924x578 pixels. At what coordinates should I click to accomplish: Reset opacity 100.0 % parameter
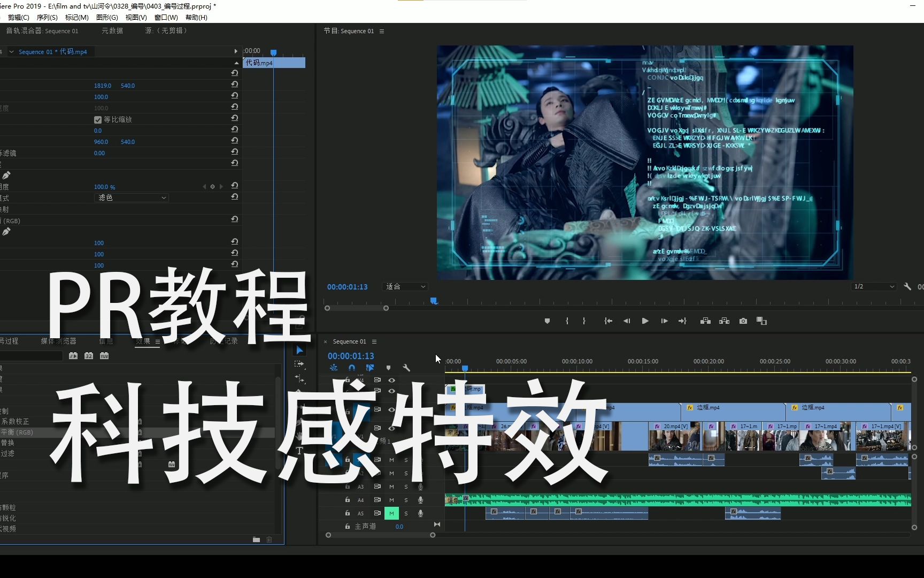coord(234,186)
